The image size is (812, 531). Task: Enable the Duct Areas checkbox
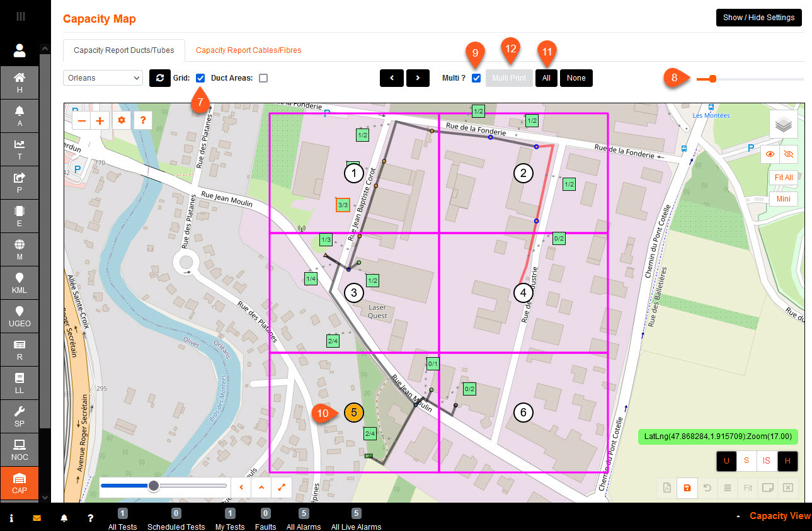point(263,78)
